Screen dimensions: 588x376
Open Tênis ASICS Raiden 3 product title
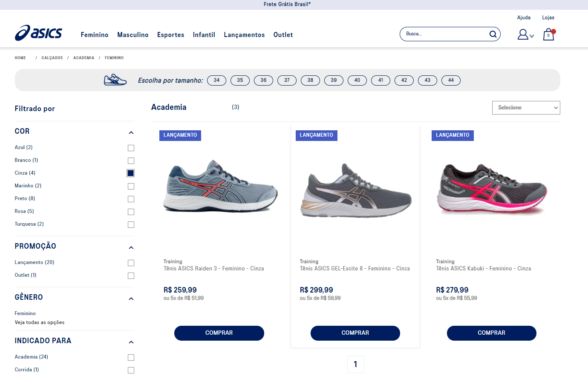(214, 269)
